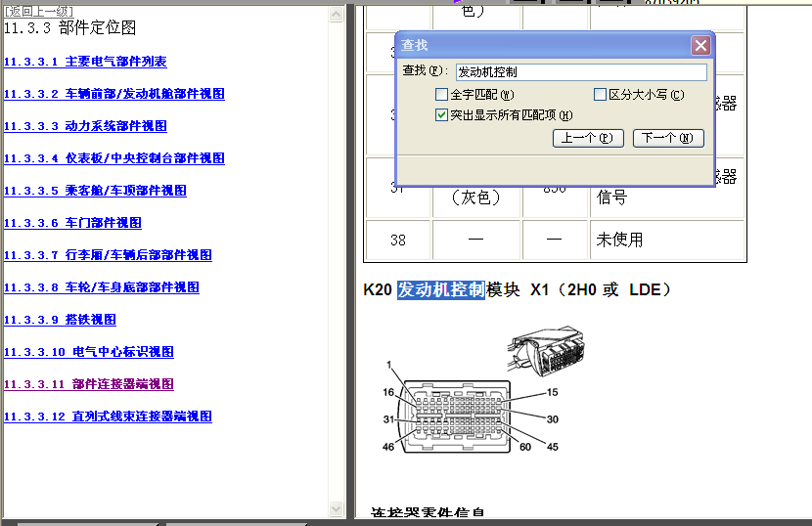The width and height of the screenshot is (812, 526).
Task: Open 11.3.3.8 车轮/车身底部部件视图
Action: pyautogui.click(x=102, y=286)
